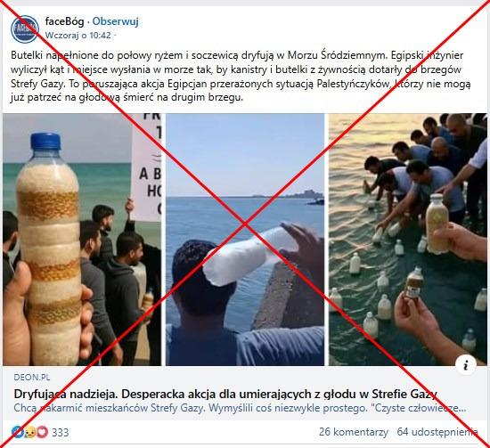Screen dimensions: 490x448
Task: Open the faceBóg page name
Action: 65,21
